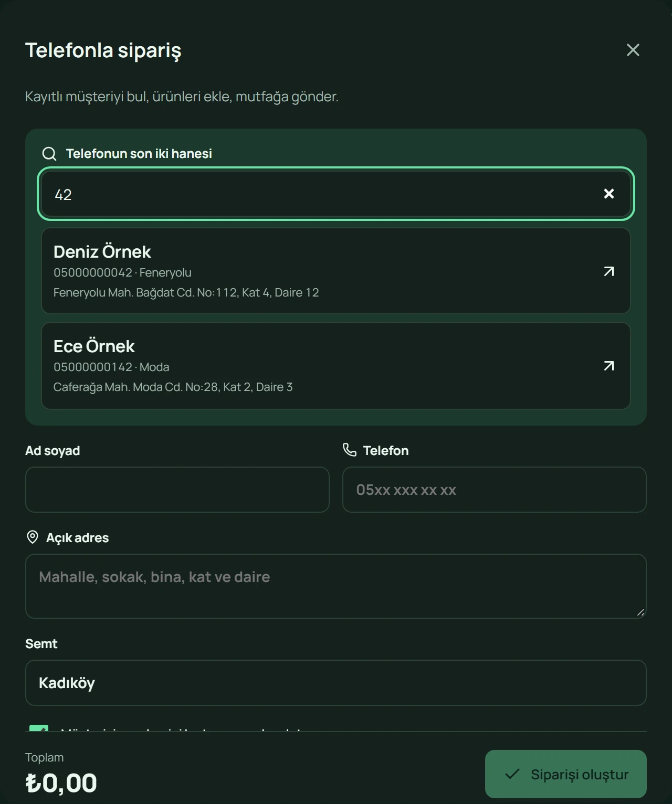Create the order with Siparişi oluştur
Viewport: 672px width, 804px height.
pos(566,774)
